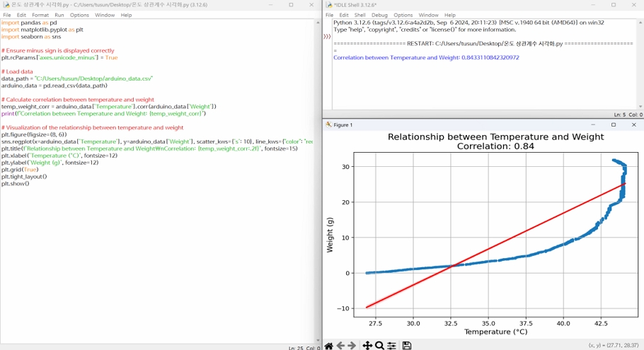Image resolution: width=644 pixels, height=350 pixels.
Task: Click the pd.read_csv(data_path) line
Action: click(54, 86)
